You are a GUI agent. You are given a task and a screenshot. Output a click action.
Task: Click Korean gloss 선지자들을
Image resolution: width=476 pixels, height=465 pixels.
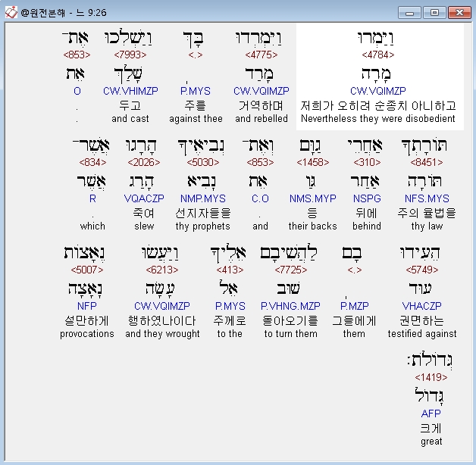203,213
